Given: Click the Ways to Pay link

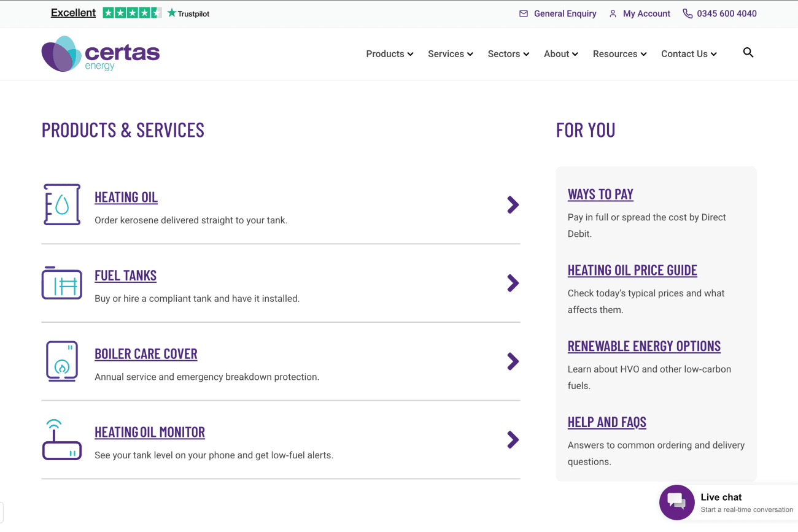Looking at the screenshot, I should point(600,195).
